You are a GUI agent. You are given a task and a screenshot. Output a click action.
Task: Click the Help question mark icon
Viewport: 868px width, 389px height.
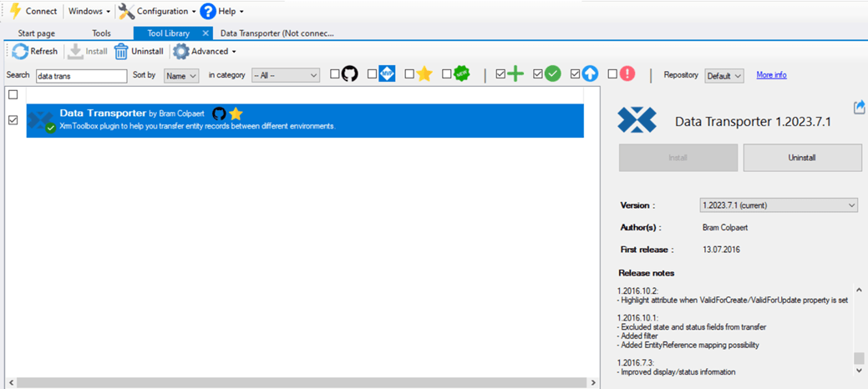[208, 11]
